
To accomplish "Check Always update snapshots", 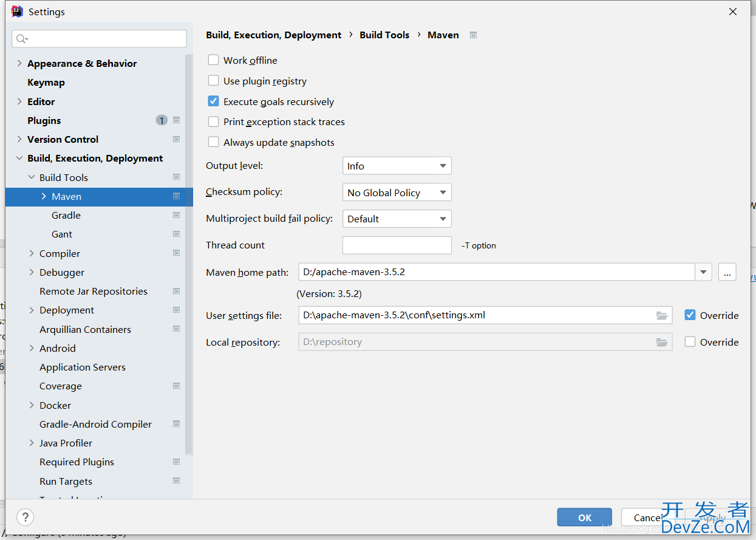I will pyautogui.click(x=213, y=142).
